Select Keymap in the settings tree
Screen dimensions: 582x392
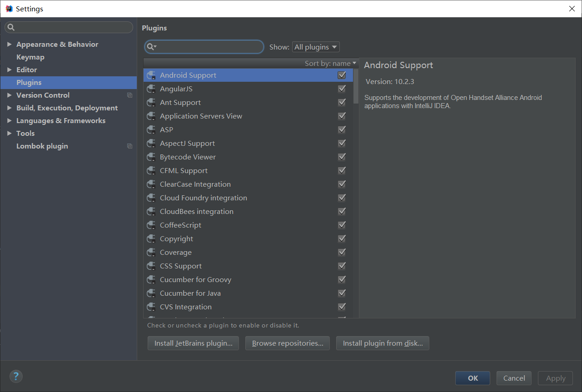tap(30, 57)
